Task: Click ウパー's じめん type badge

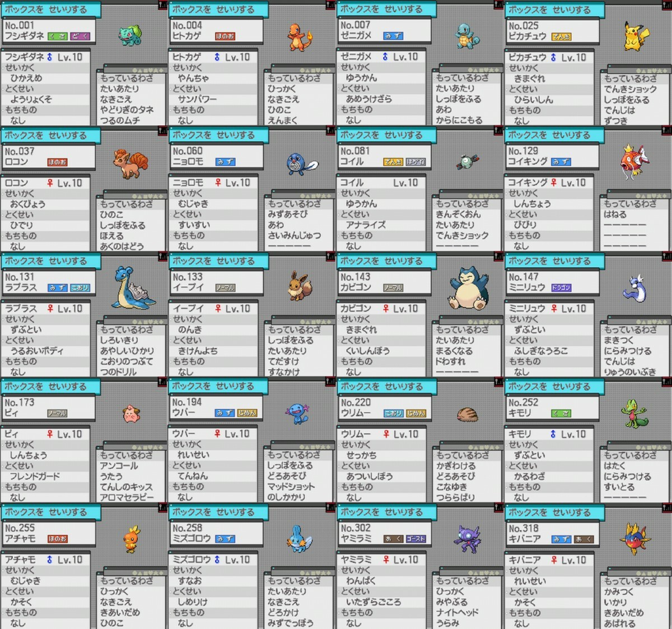Action: click(x=247, y=413)
